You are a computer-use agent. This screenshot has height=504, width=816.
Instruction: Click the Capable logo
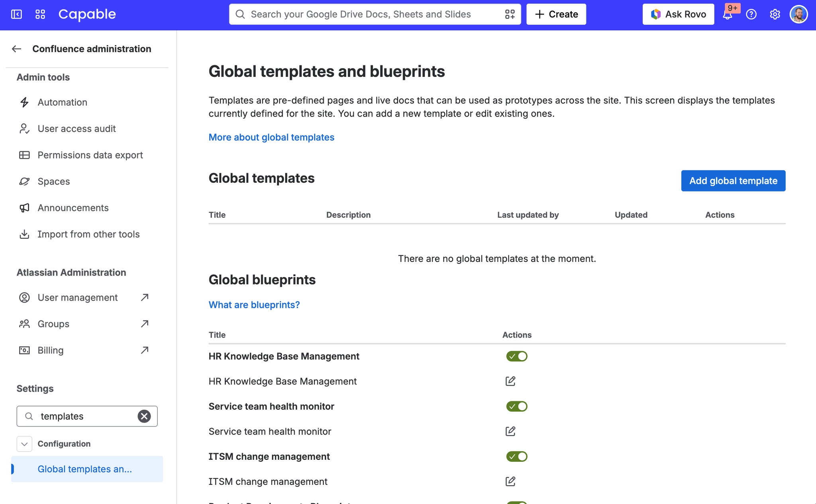[87, 14]
